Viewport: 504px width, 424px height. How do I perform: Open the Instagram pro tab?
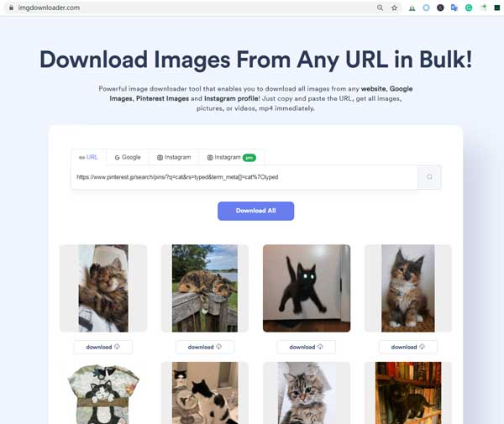[230, 157]
